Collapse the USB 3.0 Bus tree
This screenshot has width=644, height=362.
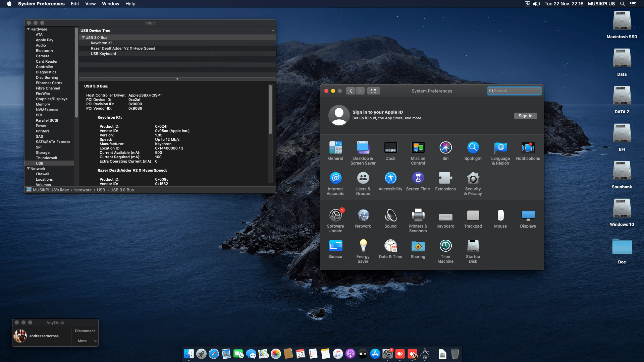83,38
